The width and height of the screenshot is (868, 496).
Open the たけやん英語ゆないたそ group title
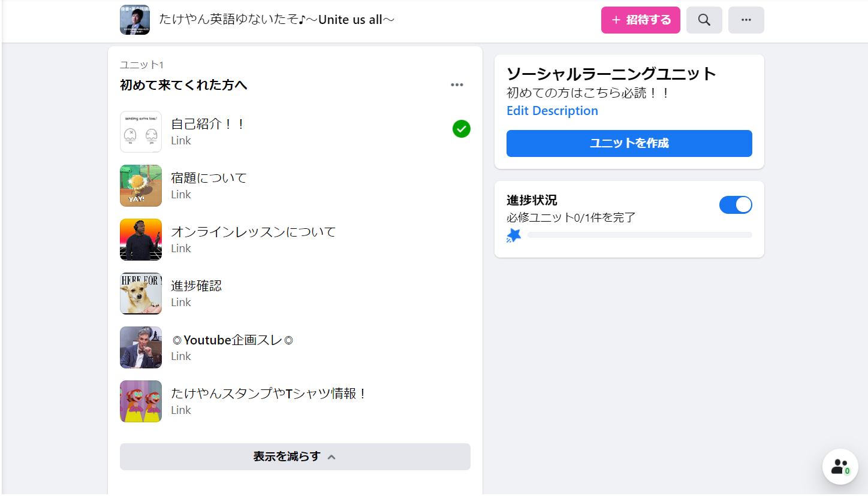pyautogui.click(x=276, y=20)
